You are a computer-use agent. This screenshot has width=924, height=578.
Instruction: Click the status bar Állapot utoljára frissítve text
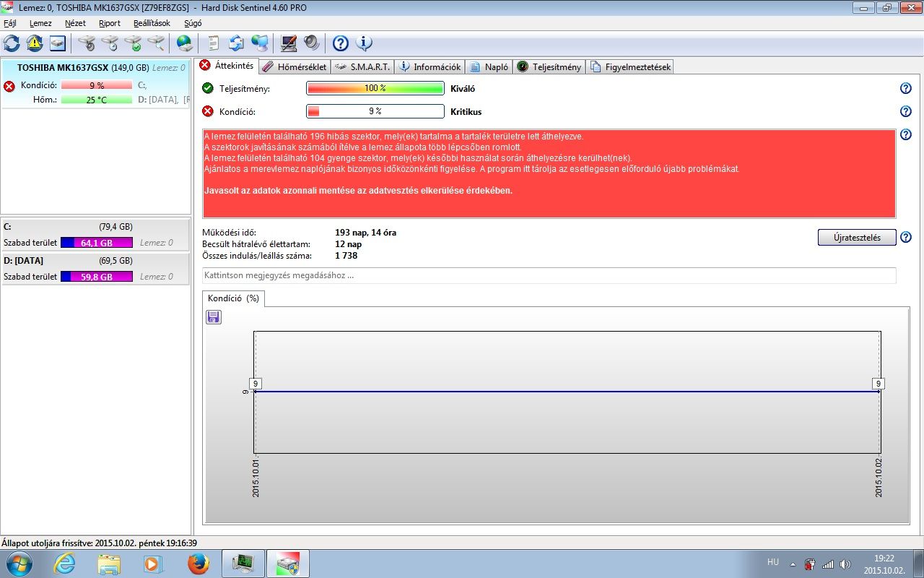click(x=100, y=543)
